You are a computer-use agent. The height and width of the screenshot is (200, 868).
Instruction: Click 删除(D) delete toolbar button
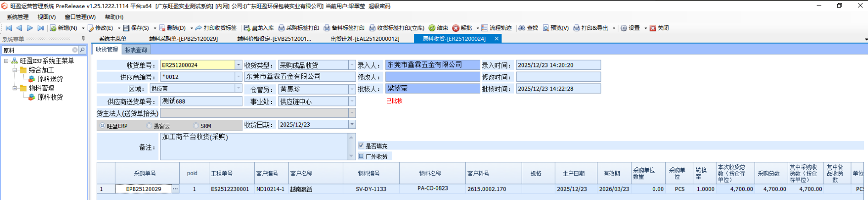coord(172,28)
